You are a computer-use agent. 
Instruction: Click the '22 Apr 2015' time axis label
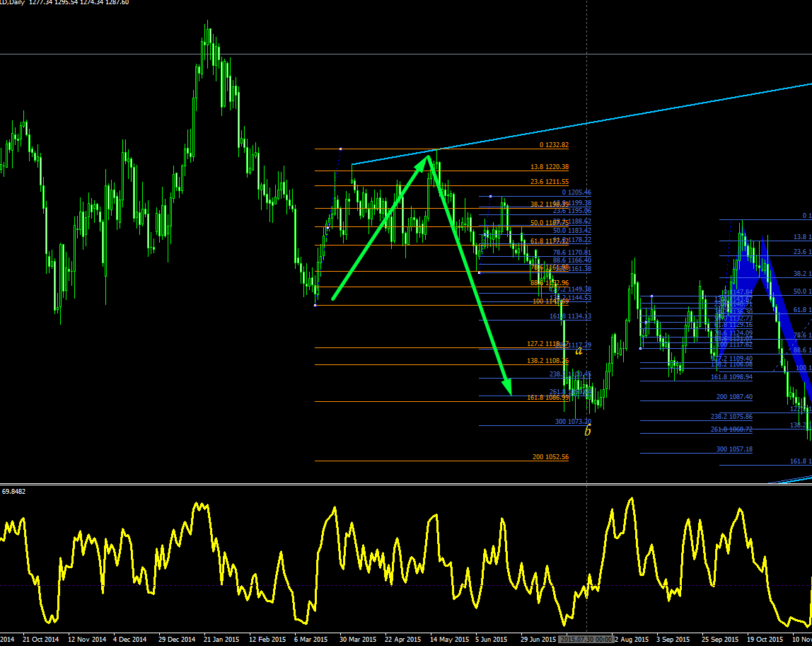click(x=403, y=639)
